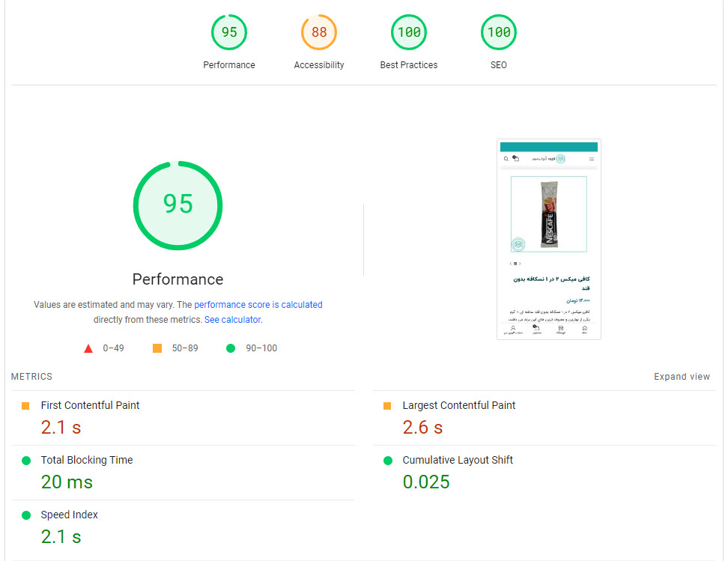Expand the Largest Contentful Paint metric
The width and height of the screenshot is (728, 561).
[458, 405]
